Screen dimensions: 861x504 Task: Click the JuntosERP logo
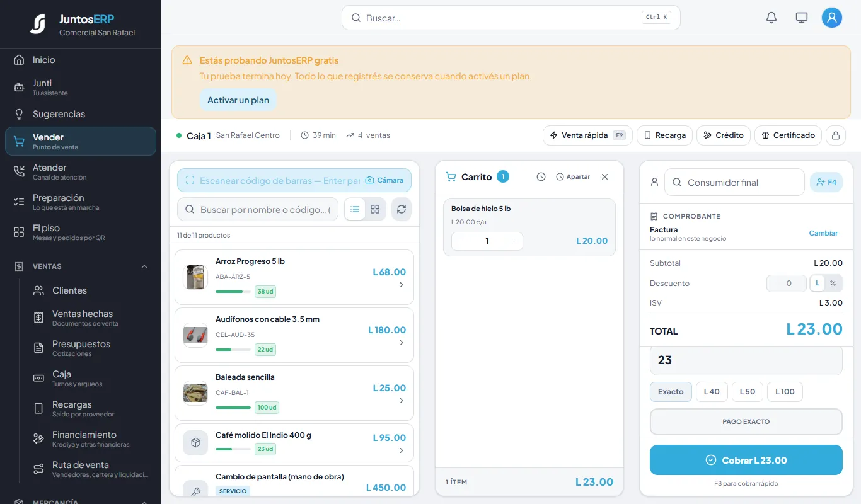point(38,24)
